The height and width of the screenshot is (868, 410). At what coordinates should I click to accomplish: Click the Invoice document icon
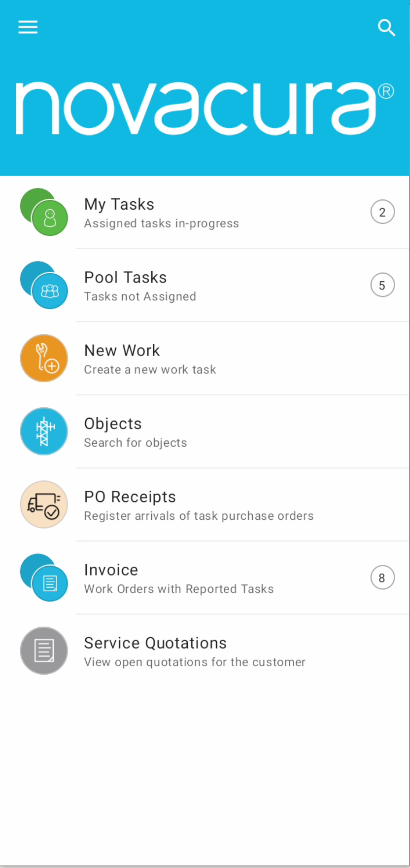[x=49, y=583]
